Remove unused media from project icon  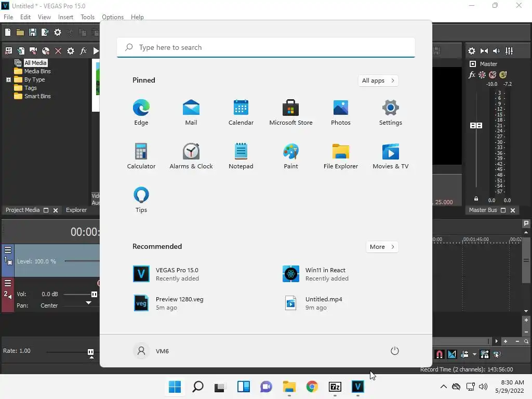coord(8,51)
